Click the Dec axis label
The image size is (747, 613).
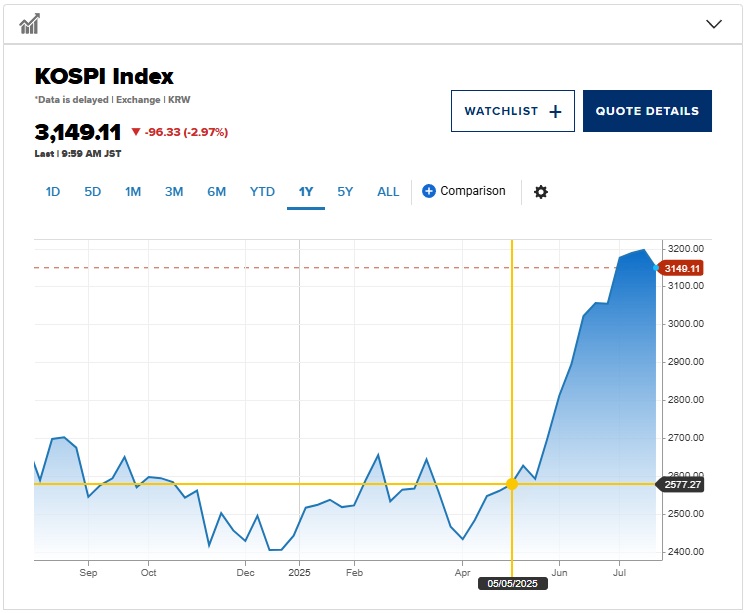245,573
